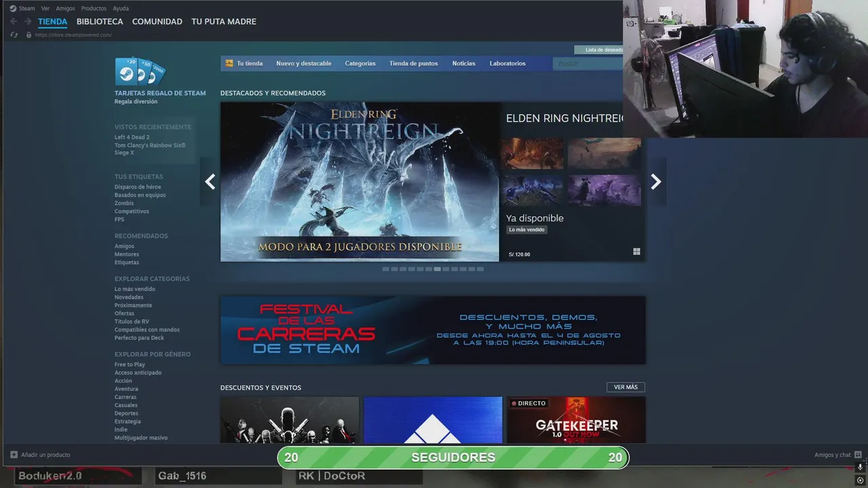Screen dimensions: 868x488
Task: Open Acción genre
Action: [x=123, y=381]
